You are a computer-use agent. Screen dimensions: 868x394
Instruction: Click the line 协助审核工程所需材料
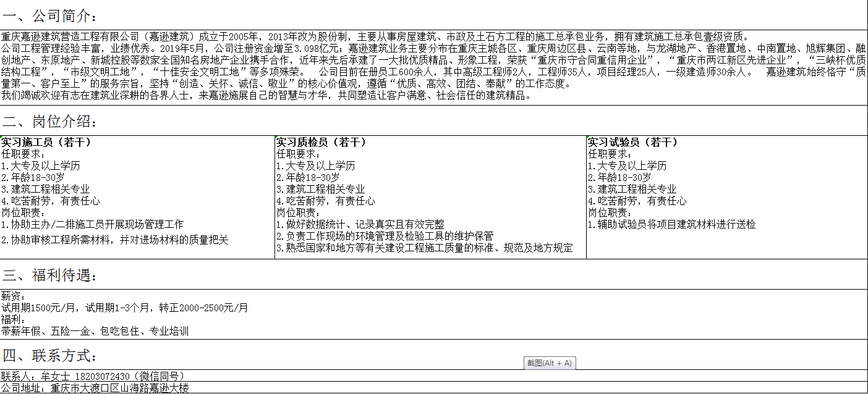[114, 240]
